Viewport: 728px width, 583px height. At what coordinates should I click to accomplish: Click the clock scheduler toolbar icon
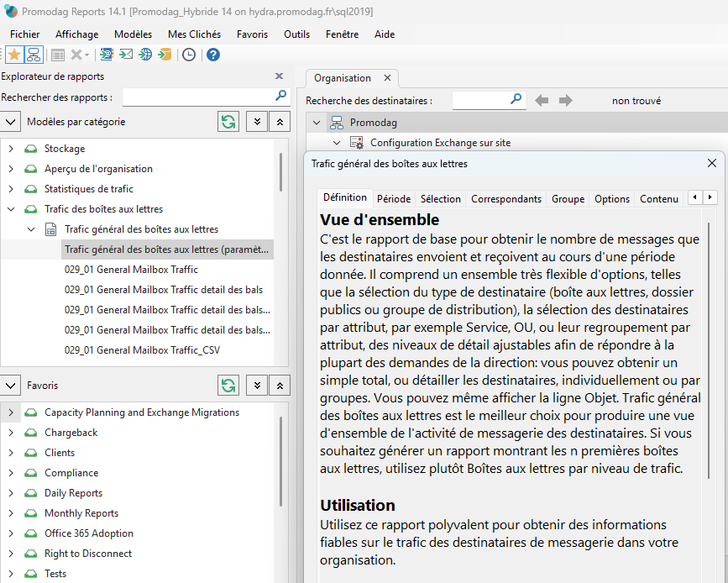pos(189,55)
